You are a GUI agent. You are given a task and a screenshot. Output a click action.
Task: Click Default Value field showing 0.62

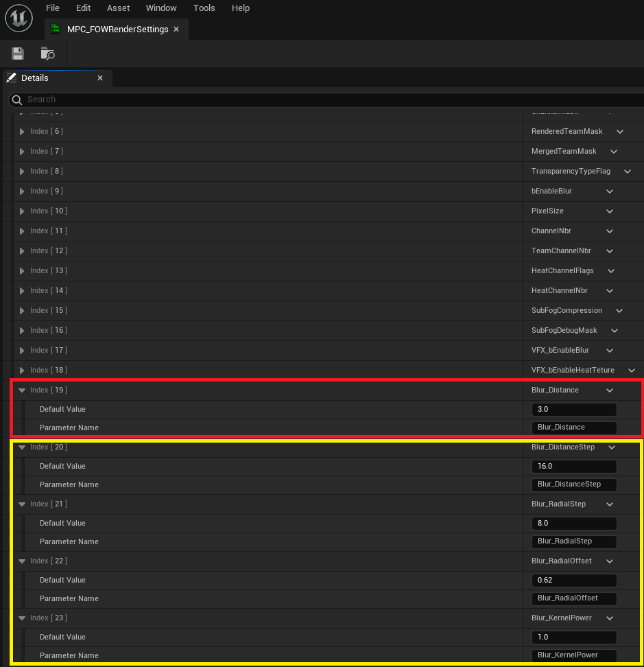[574, 581]
